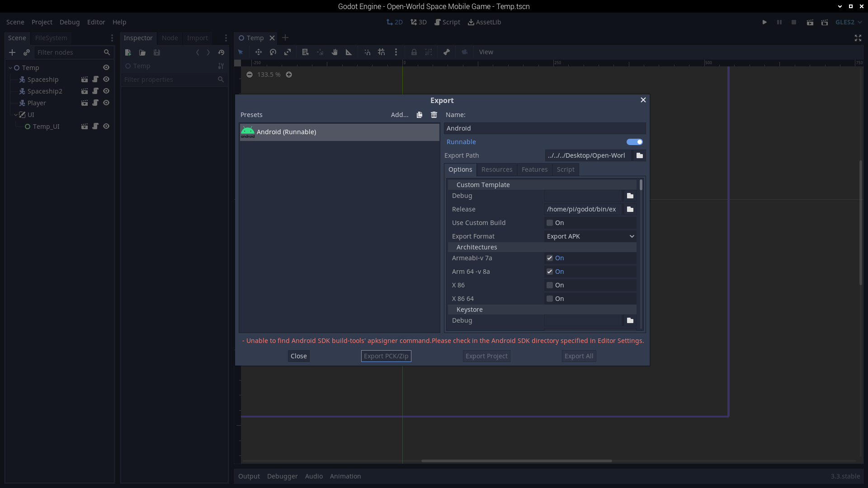
Task: Lock the selected node using the padlock icon
Action: [x=414, y=52]
